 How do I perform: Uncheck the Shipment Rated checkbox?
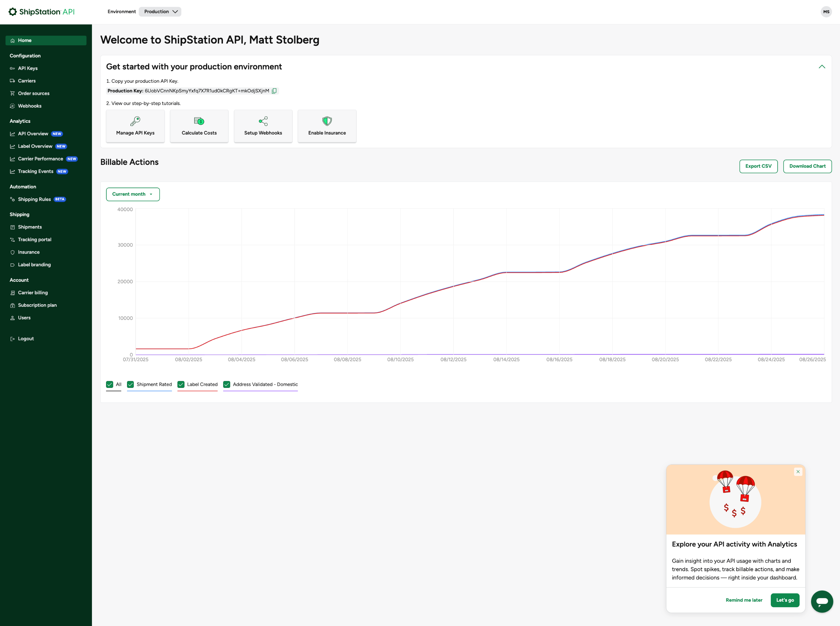[131, 384]
